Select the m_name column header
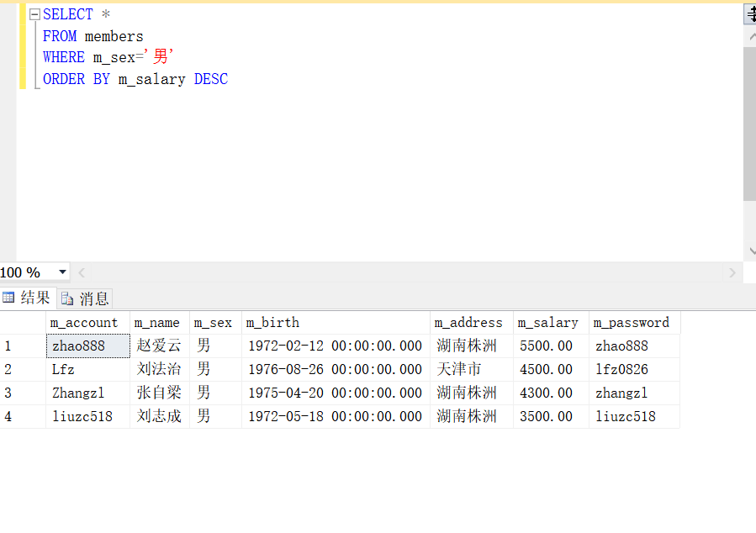 160,322
